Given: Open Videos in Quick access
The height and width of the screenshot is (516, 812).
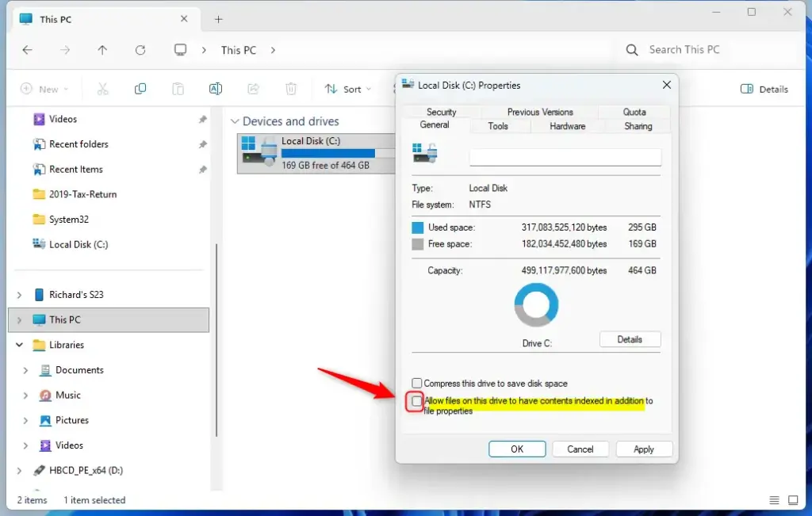Looking at the screenshot, I should (63, 119).
